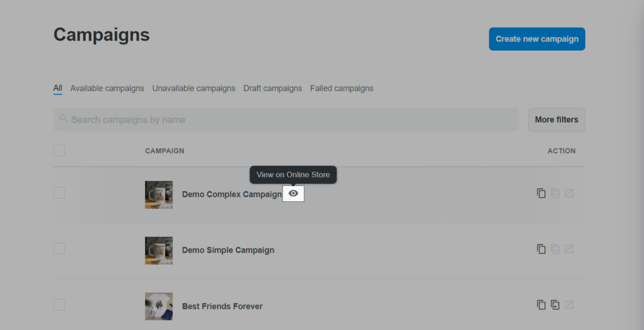Click the edit icon in Demo Simple Campaign row

(x=569, y=249)
